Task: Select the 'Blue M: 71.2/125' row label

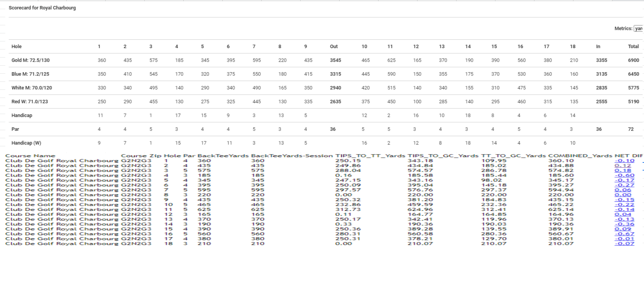Action: click(31, 74)
